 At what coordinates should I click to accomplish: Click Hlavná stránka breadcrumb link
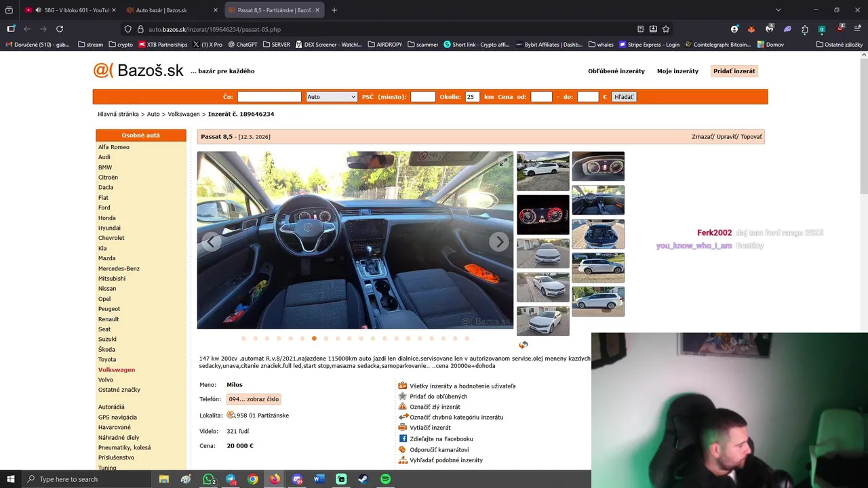pyautogui.click(x=118, y=115)
